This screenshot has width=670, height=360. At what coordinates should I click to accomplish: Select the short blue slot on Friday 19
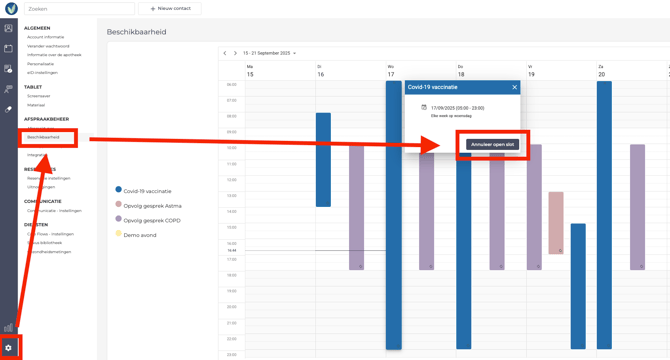coord(578,286)
